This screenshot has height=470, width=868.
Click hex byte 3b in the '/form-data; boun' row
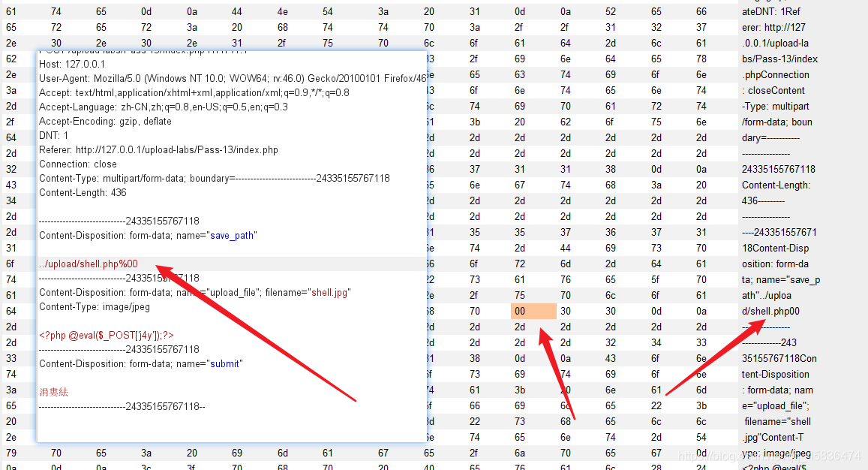tap(475, 122)
